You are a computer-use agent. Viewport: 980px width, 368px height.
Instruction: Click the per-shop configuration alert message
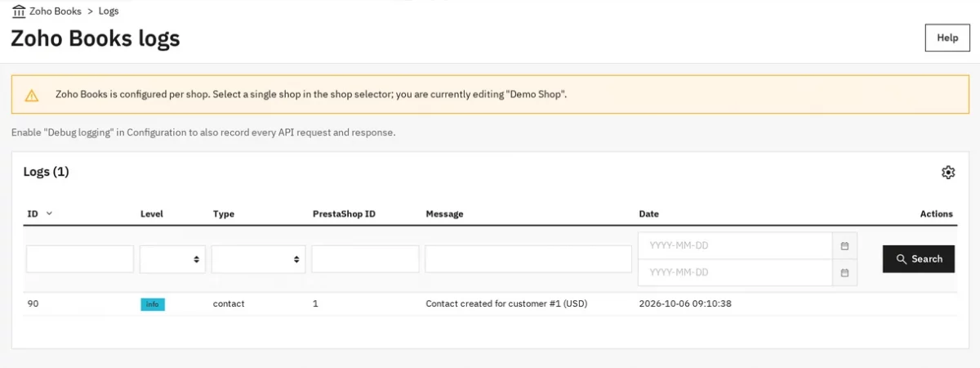tap(311, 94)
